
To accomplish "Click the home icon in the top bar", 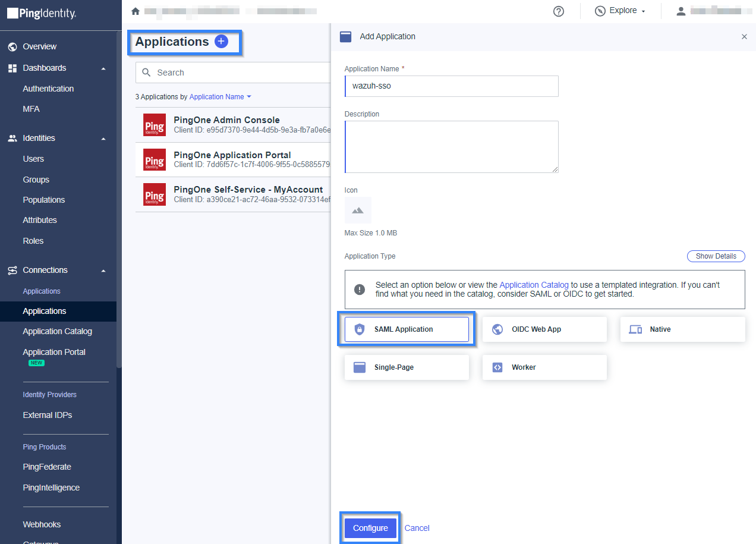I will 136,11.
